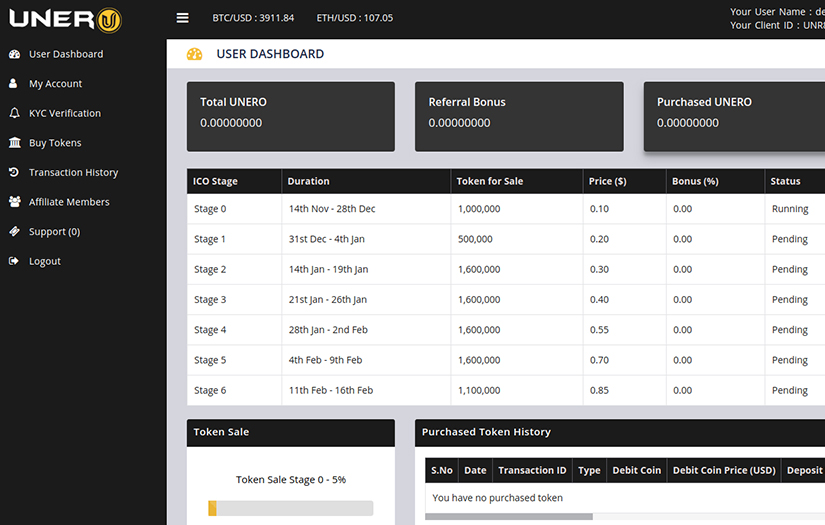Click the Buy Tokens bank icon
This screenshot has height=525, width=825.
click(15, 143)
